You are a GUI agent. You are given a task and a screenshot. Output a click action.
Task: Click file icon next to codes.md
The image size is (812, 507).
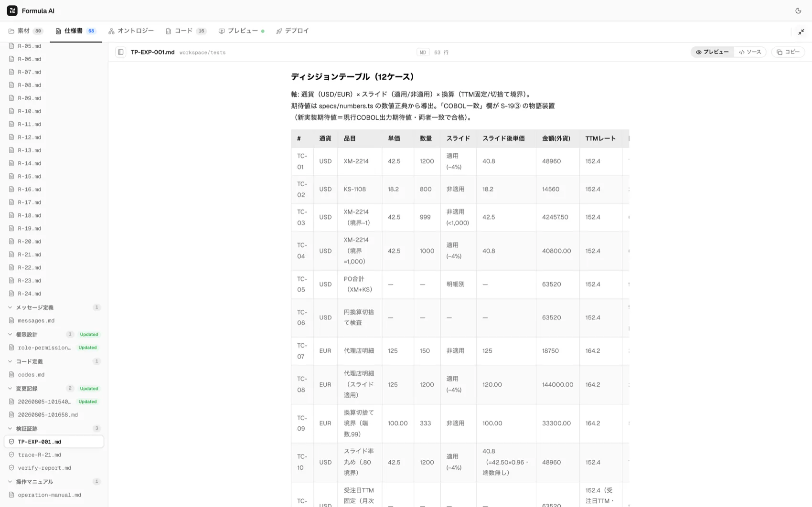click(x=11, y=375)
